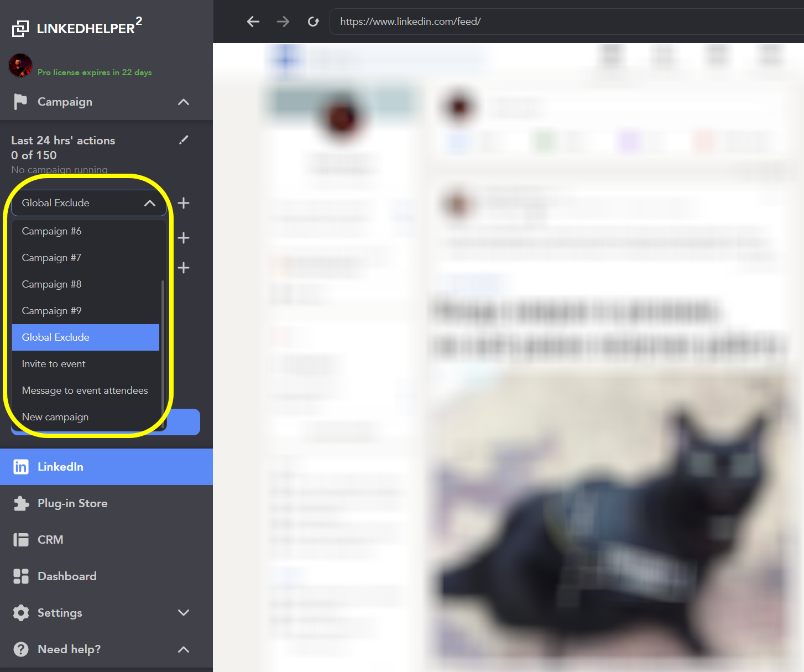Click the Need help? label
This screenshot has height=672, width=804.
click(69, 649)
